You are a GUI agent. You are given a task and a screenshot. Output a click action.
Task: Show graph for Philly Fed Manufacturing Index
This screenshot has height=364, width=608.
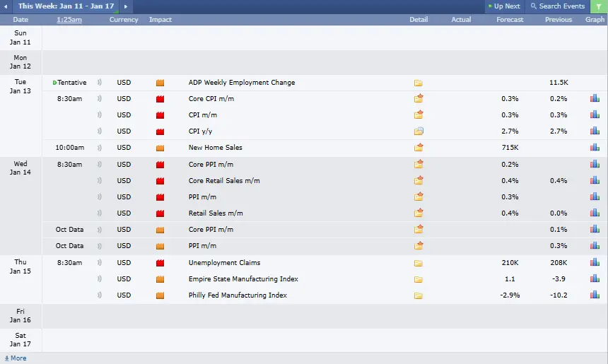(595, 295)
